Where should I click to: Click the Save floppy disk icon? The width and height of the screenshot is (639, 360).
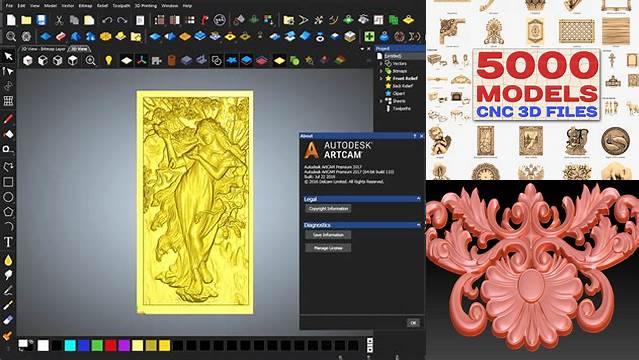pos(41,20)
